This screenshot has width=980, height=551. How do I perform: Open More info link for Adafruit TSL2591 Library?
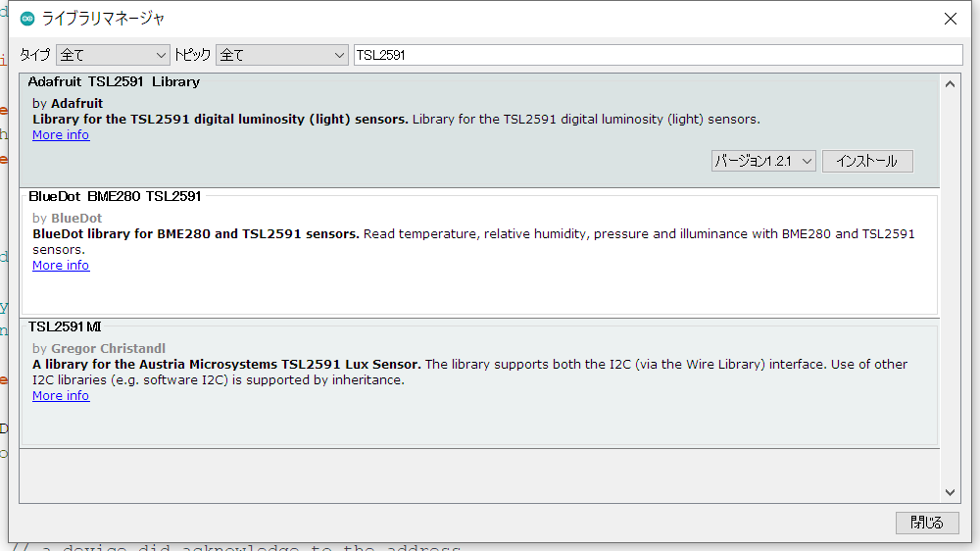pos(61,135)
